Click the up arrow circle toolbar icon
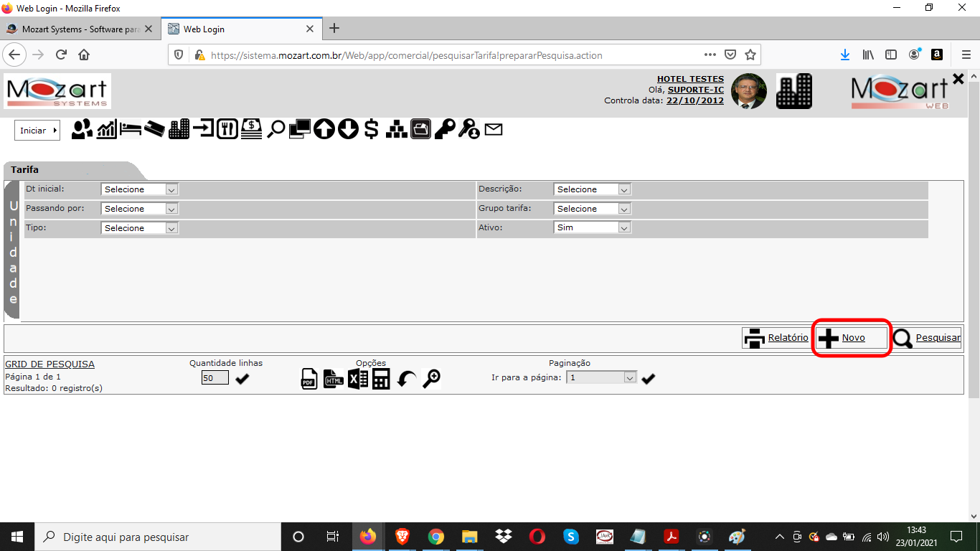 pyautogui.click(x=324, y=129)
